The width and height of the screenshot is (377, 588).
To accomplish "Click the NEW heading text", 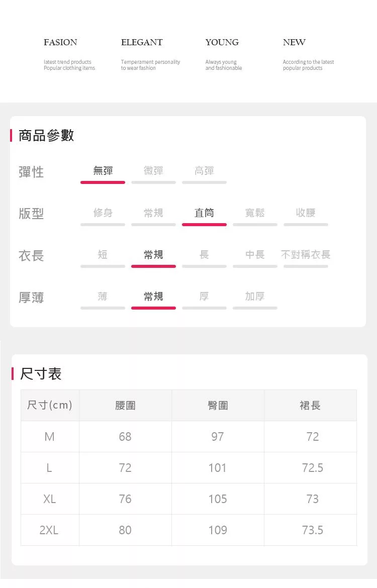I will (x=294, y=43).
